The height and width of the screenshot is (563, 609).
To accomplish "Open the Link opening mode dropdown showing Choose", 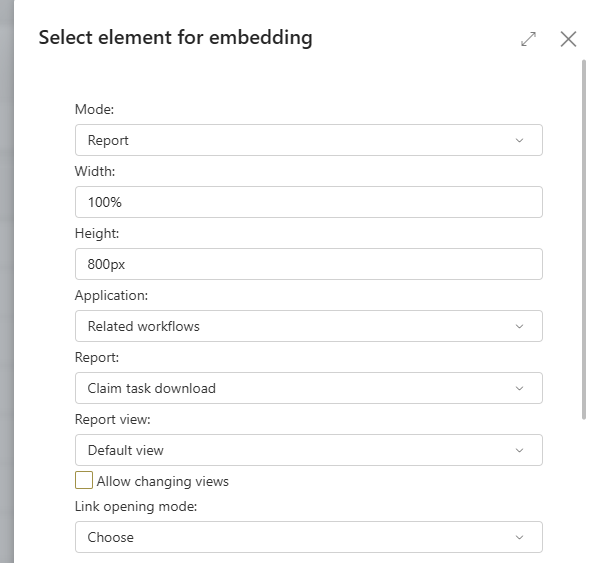I will click(309, 537).
